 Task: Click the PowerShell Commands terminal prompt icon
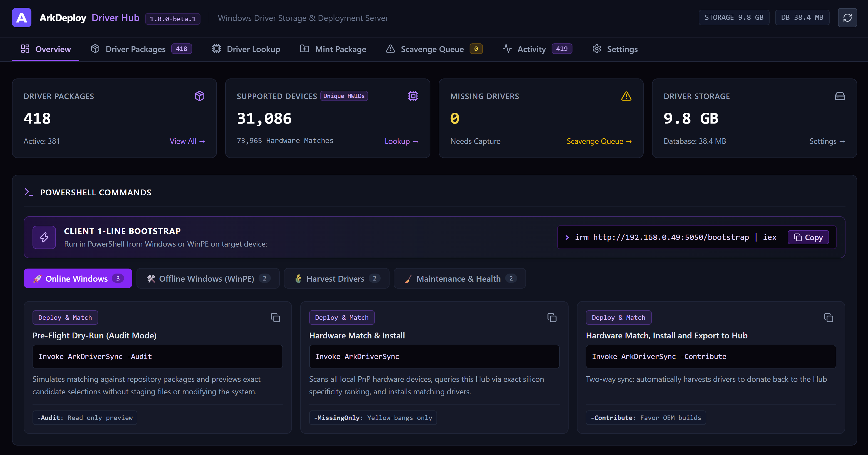29,192
